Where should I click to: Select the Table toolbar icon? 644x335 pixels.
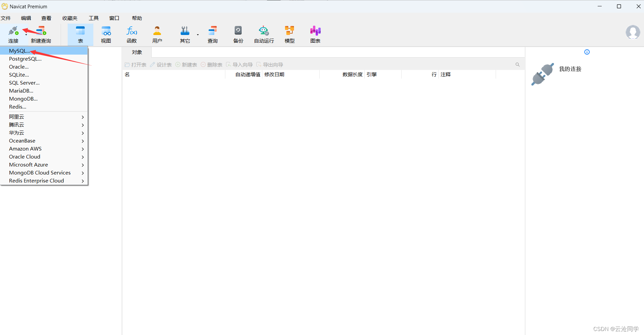click(x=80, y=31)
